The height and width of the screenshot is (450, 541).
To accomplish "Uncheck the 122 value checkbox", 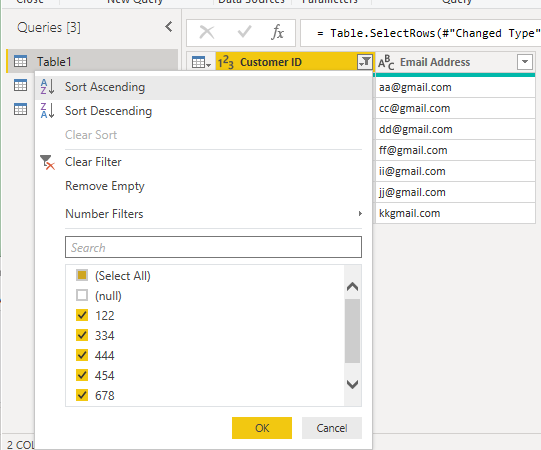I will coord(82,315).
